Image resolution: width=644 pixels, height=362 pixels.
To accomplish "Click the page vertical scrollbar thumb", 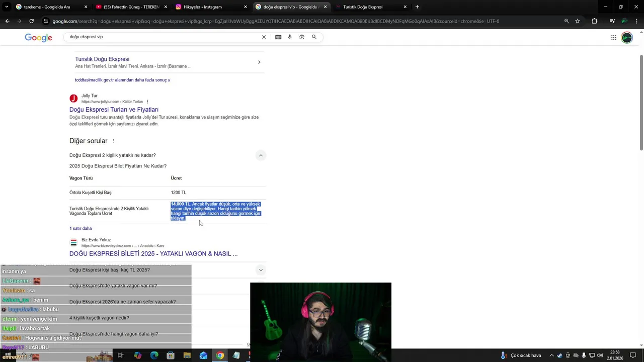I will pos(641,102).
